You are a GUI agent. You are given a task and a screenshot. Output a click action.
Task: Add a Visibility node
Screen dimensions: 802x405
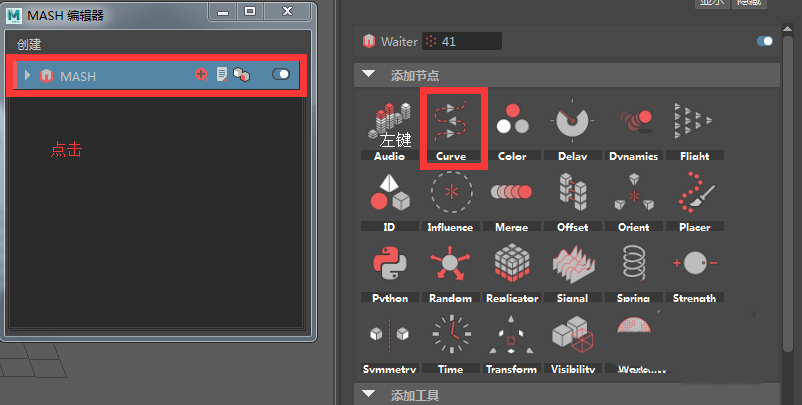click(572, 343)
